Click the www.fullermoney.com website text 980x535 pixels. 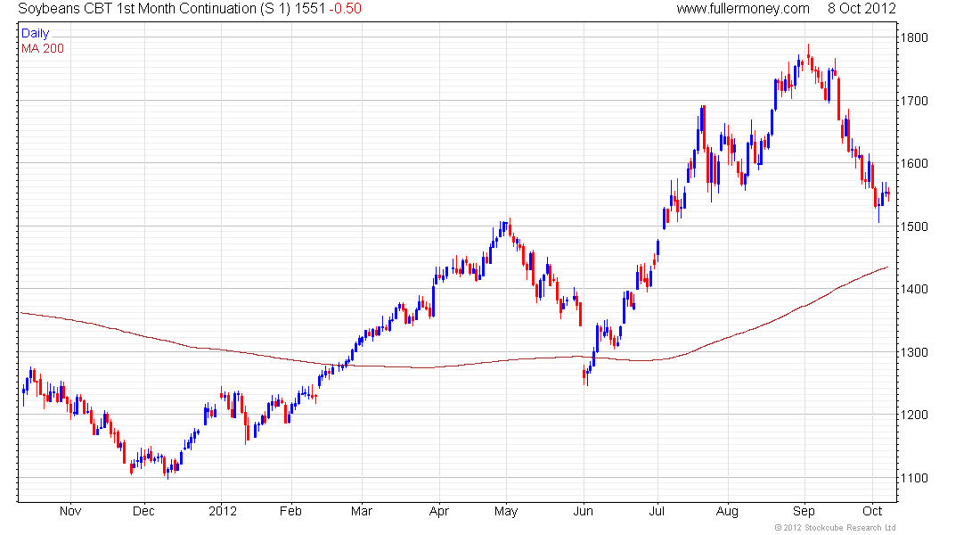tap(742, 9)
